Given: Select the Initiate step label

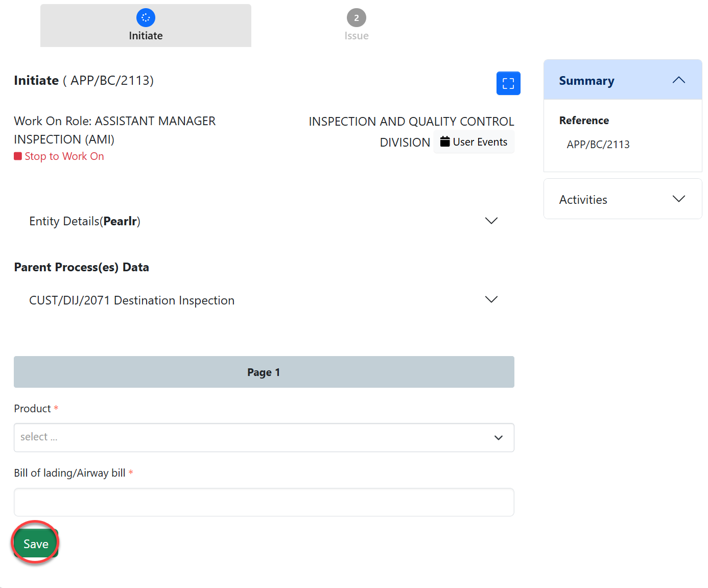Looking at the screenshot, I should click(146, 36).
